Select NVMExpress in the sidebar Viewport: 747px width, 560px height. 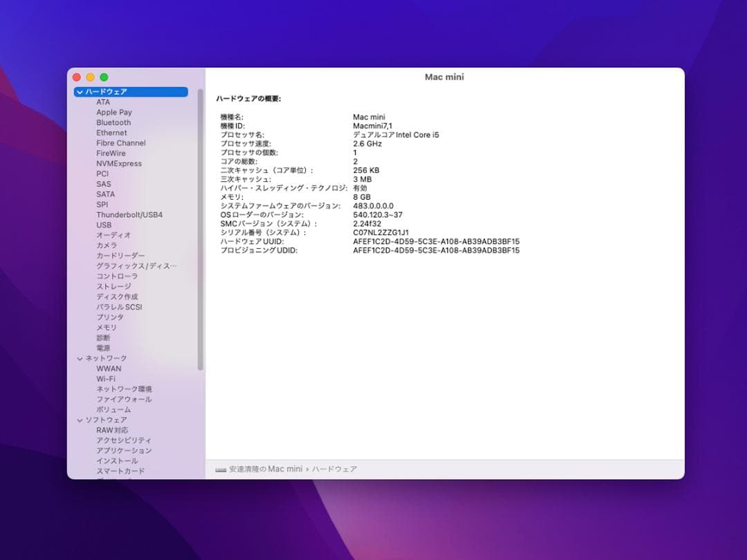(x=119, y=164)
